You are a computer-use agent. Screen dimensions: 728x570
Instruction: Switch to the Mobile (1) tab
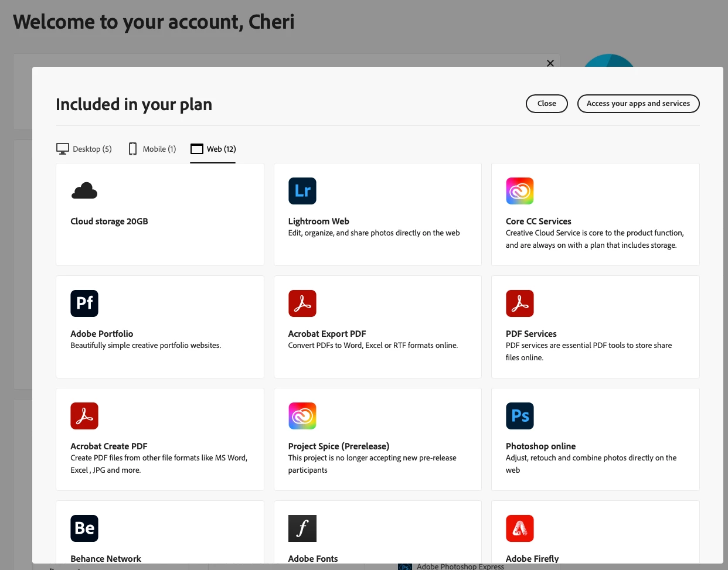point(152,149)
